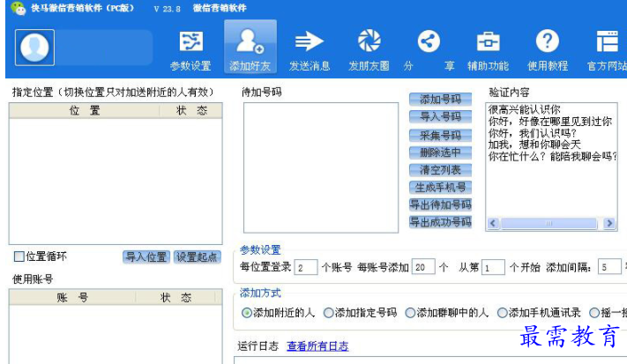Open 官方网站 icon

(x=607, y=41)
